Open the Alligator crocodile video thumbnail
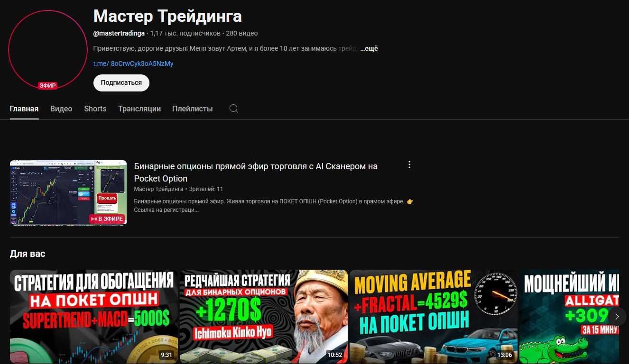 569,317
